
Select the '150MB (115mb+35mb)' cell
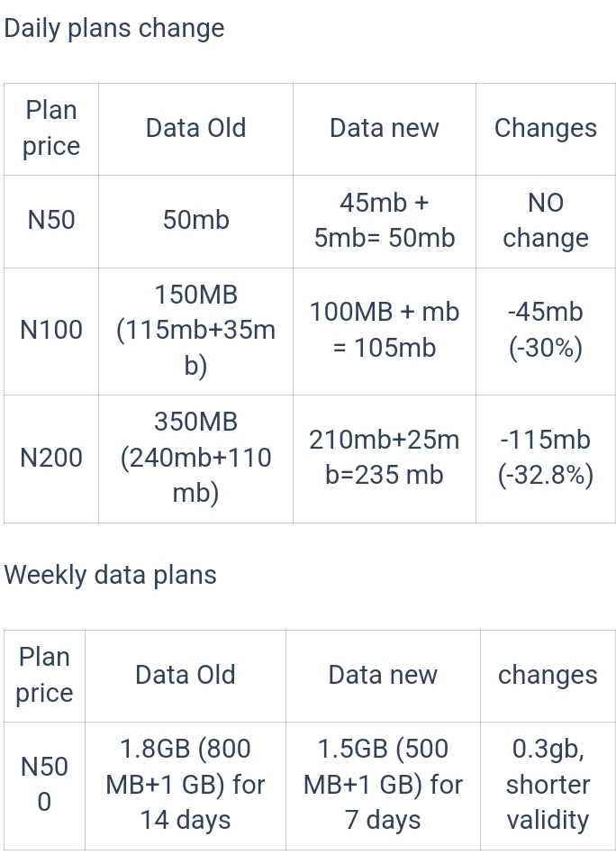[x=195, y=331]
